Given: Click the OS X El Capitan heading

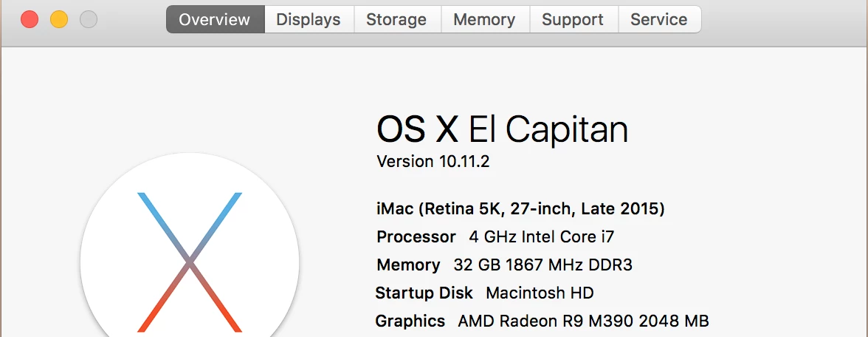Looking at the screenshot, I should click(x=502, y=129).
